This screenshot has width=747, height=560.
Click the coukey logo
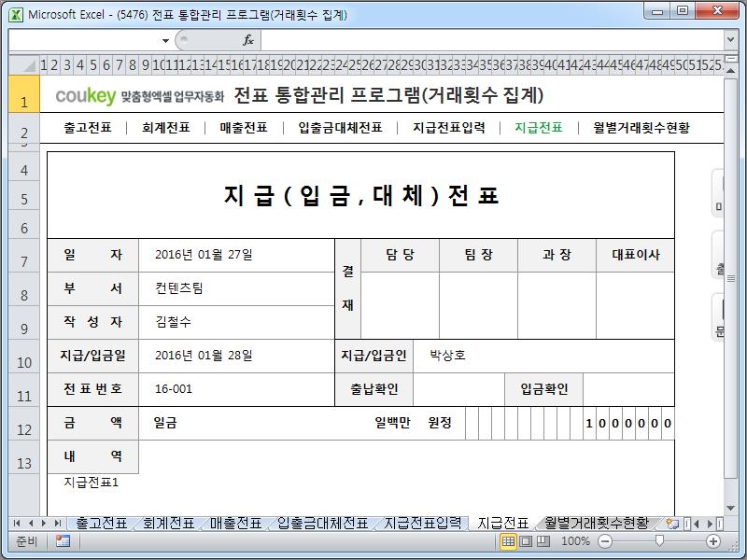click(x=86, y=96)
